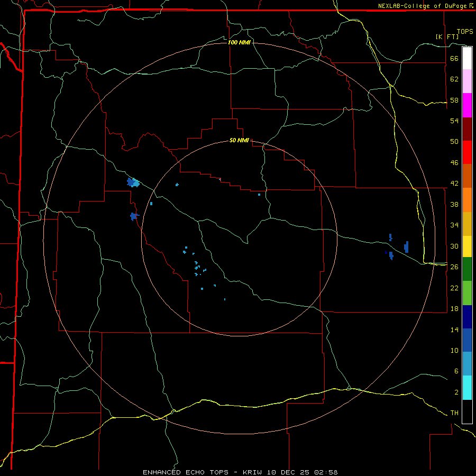Click the cyan legend swatch

click(467, 388)
